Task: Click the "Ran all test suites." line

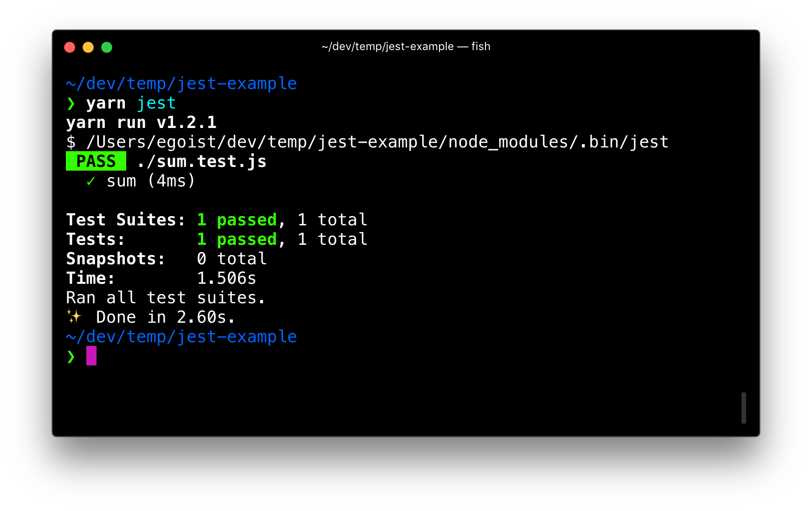Action: click(x=166, y=298)
